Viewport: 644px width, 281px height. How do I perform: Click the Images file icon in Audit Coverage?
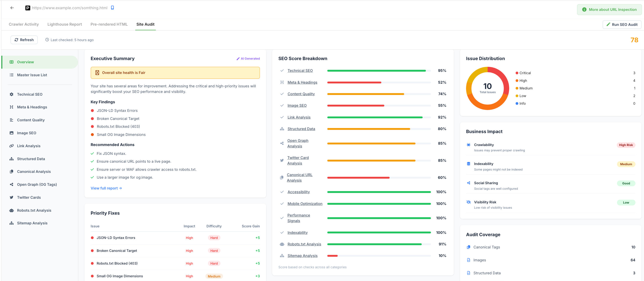coord(469,260)
